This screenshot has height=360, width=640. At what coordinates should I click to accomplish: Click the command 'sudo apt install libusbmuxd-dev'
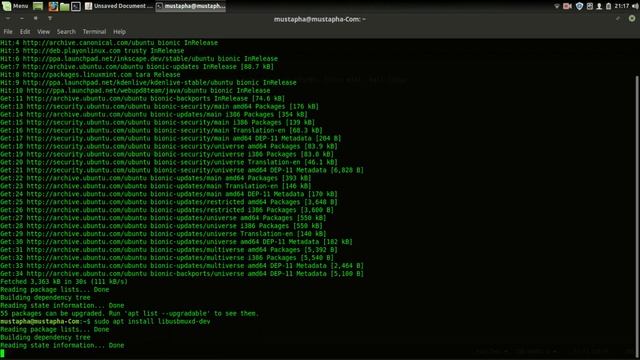pos(152,321)
